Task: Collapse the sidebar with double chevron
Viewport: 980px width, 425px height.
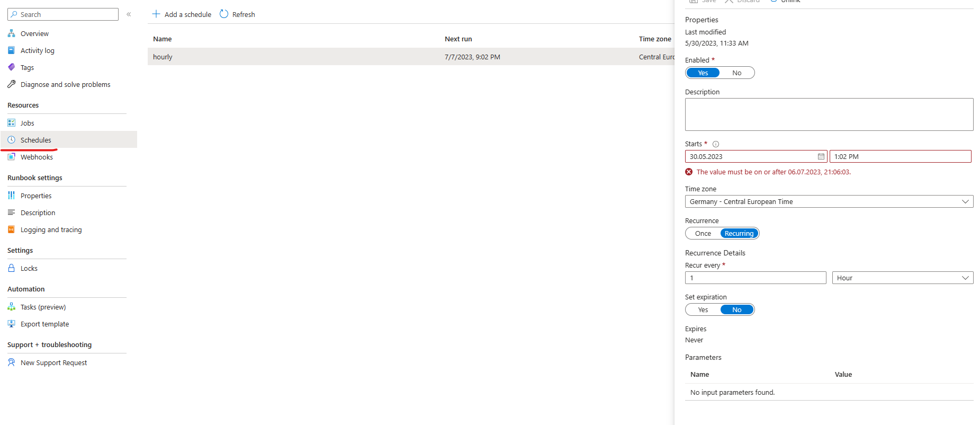Action: coord(129,14)
